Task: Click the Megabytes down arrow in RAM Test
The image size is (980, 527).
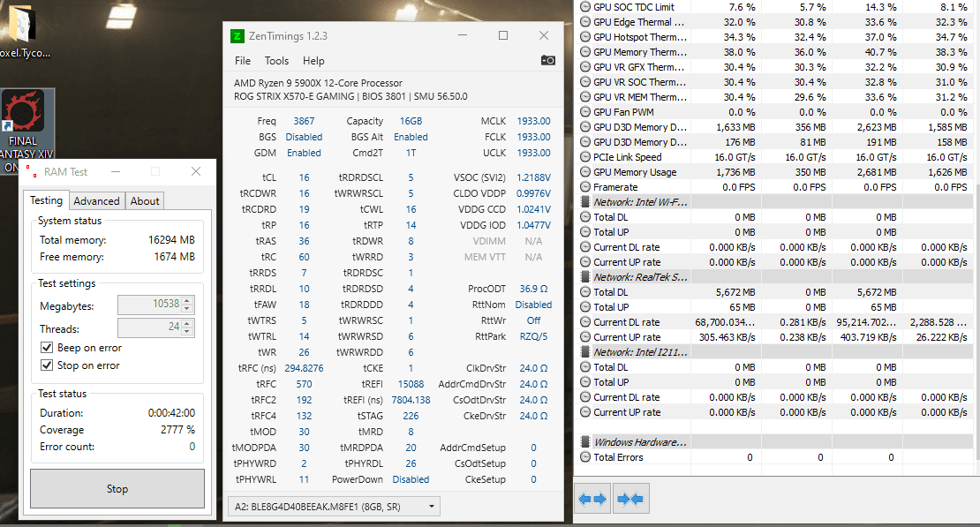Action: coord(187,309)
